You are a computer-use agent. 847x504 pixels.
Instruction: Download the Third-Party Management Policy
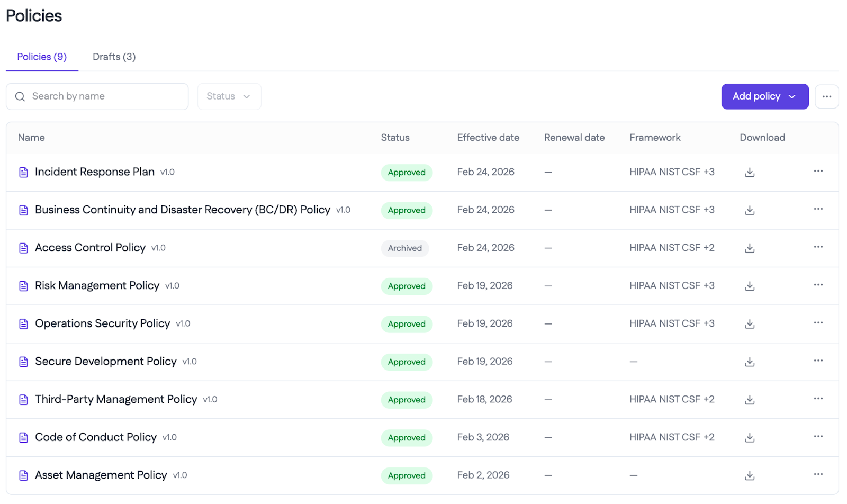[749, 399]
